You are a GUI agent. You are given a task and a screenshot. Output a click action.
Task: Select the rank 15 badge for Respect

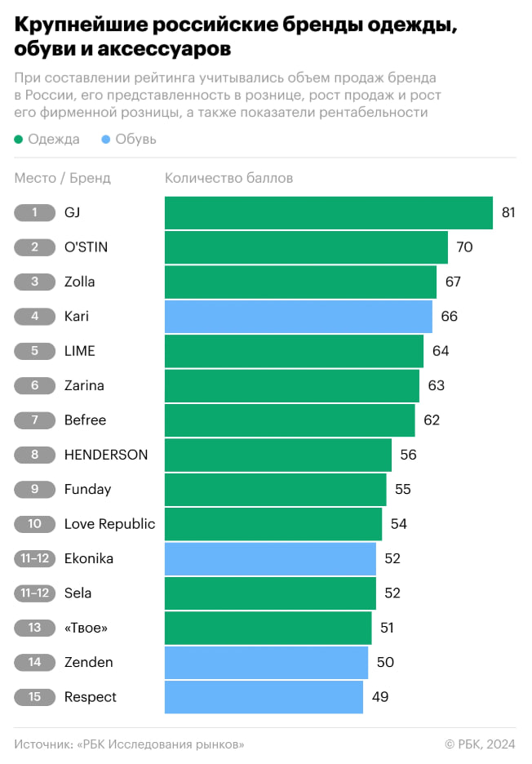(35, 697)
